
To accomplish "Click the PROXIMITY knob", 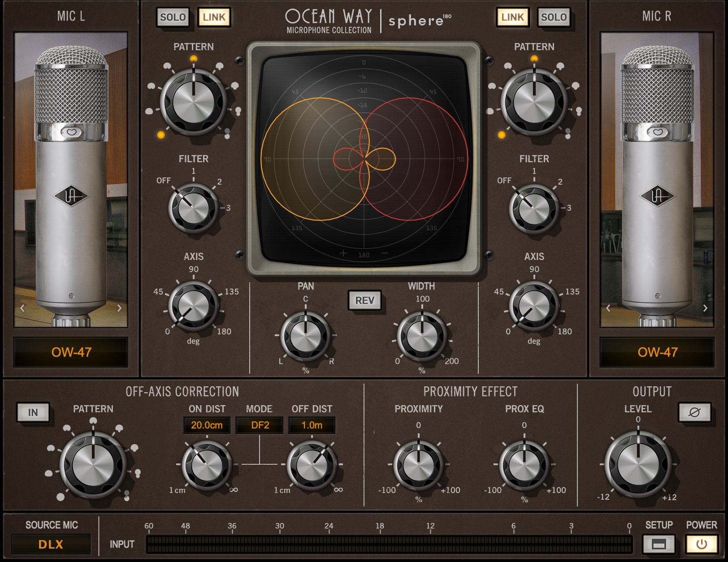I will 419,465.
